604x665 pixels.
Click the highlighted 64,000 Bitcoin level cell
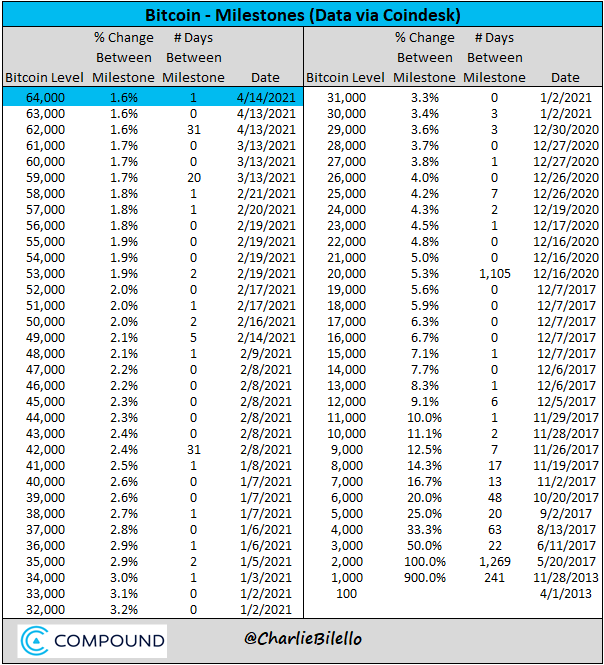point(45,98)
